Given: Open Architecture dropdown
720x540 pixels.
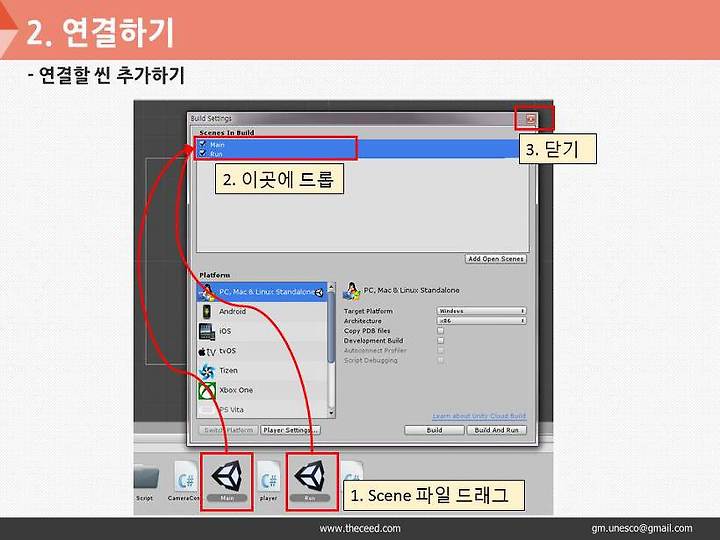Looking at the screenshot, I should pyautogui.click(x=481, y=321).
